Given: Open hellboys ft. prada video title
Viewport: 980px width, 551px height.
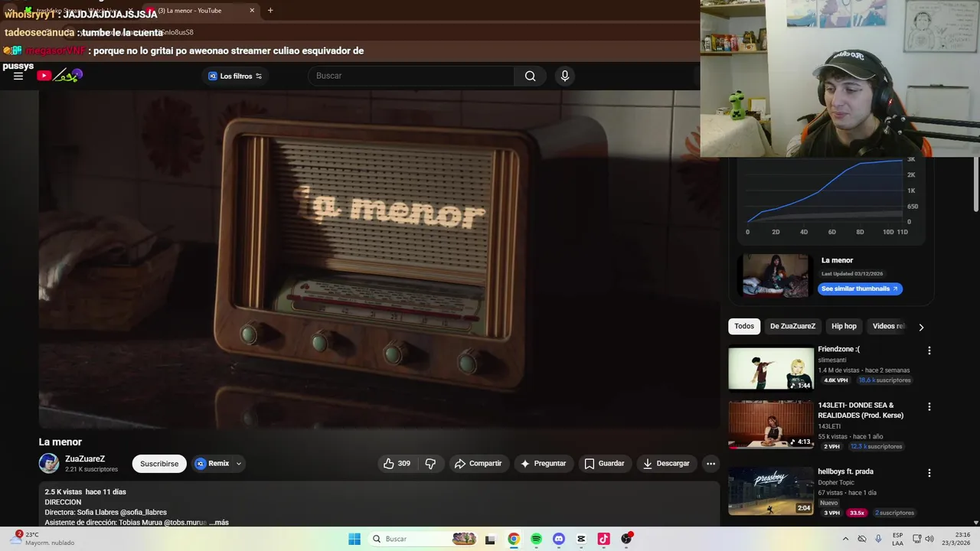Looking at the screenshot, I should click(845, 472).
